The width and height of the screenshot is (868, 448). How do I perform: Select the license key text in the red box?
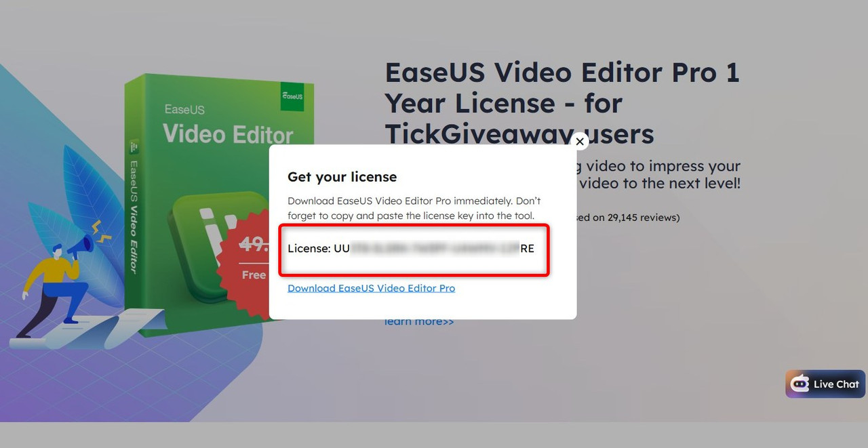pyautogui.click(x=411, y=248)
